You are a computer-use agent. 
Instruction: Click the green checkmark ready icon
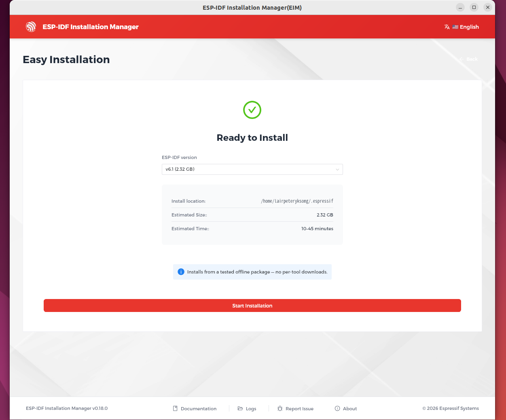tap(252, 110)
